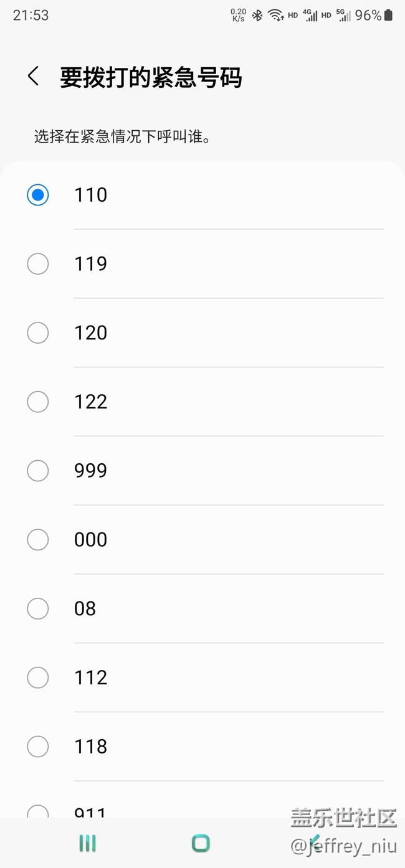Image resolution: width=405 pixels, height=868 pixels.
Task: Tap the status bar clock 21:53
Action: [31, 16]
